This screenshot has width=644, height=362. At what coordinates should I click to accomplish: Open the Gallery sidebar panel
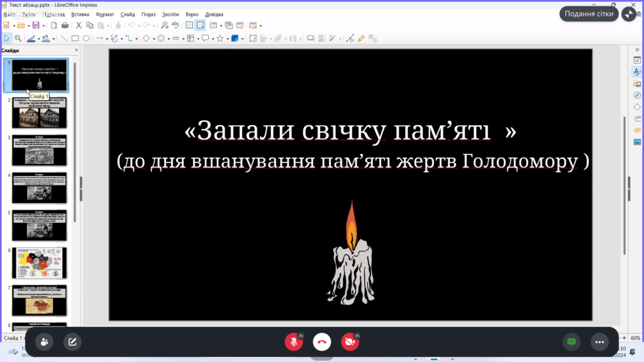[636, 84]
